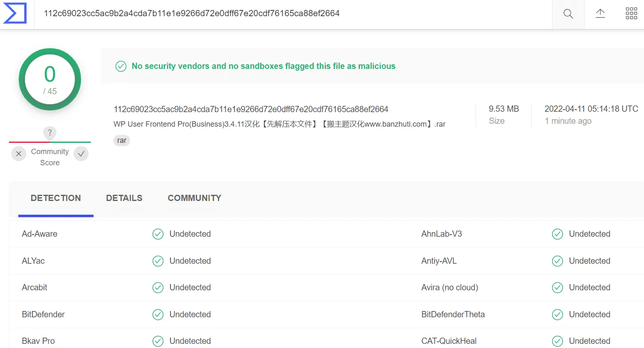Click Avira undetected check icon
This screenshot has width=644, height=348.
coord(558,288)
